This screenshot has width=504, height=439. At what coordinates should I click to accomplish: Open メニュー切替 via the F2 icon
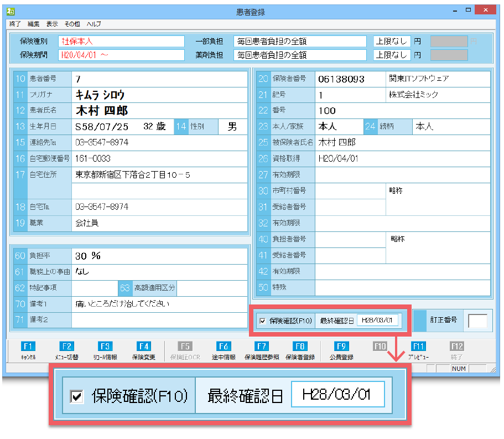tap(67, 350)
